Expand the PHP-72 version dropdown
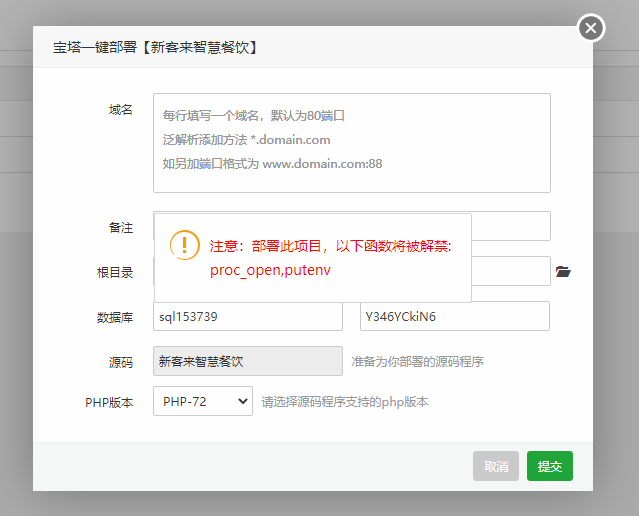The width and height of the screenshot is (639, 516). (203, 401)
